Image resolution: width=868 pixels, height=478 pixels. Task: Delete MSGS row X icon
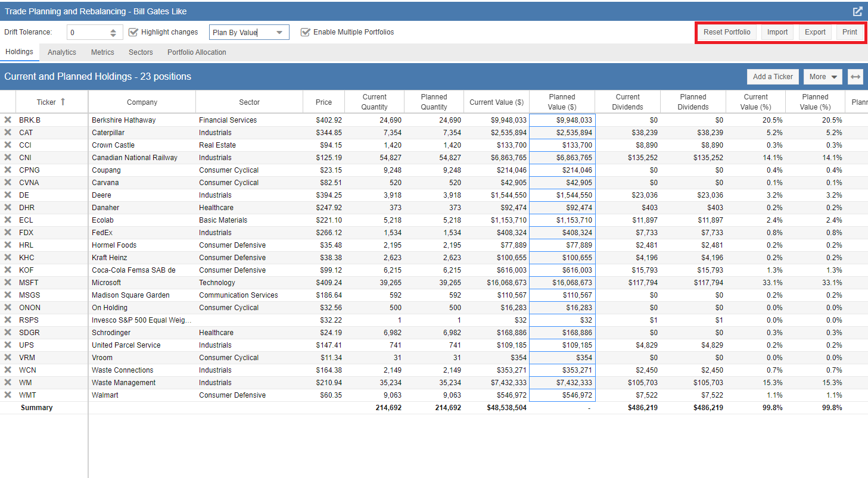tap(8, 295)
